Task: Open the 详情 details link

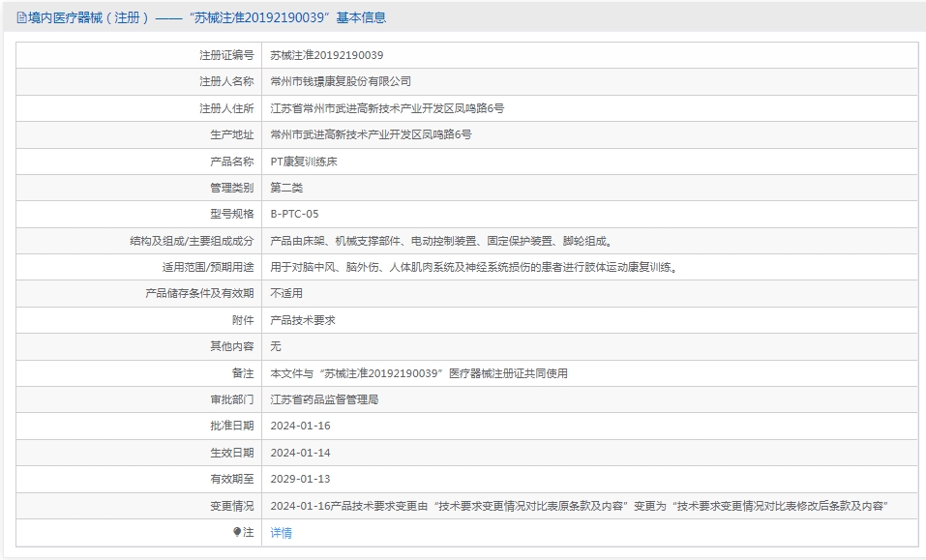Action: pyautogui.click(x=281, y=532)
